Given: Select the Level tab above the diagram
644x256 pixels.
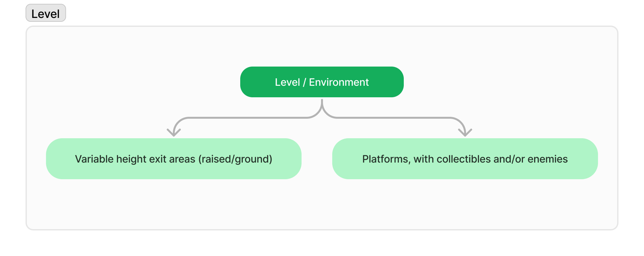Looking at the screenshot, I should tap(46, 13).
